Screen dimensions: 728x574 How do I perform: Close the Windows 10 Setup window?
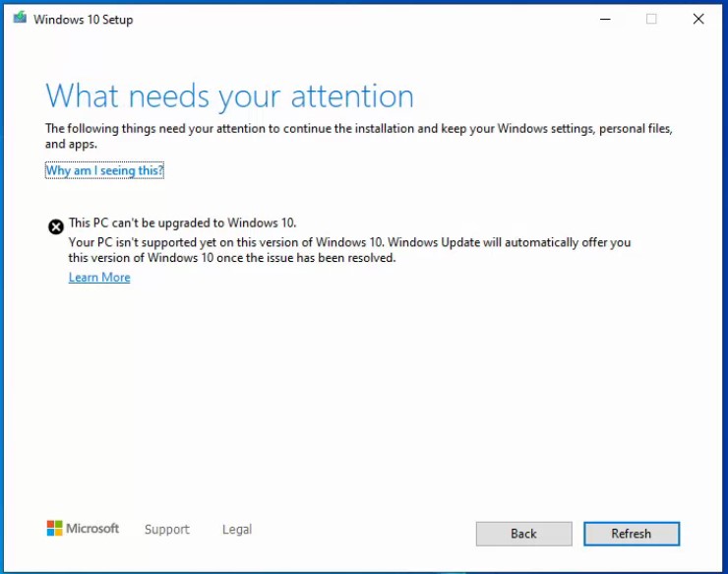698,19
